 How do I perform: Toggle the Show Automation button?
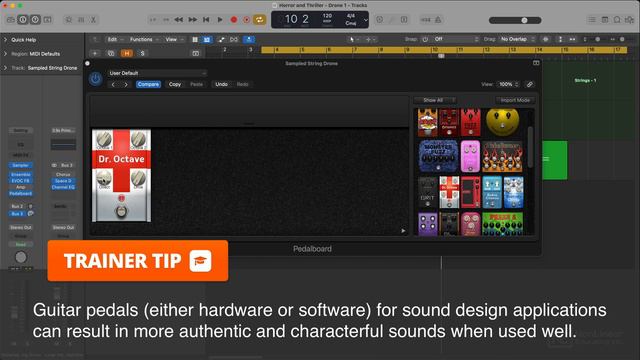click(x=221, y=40)
